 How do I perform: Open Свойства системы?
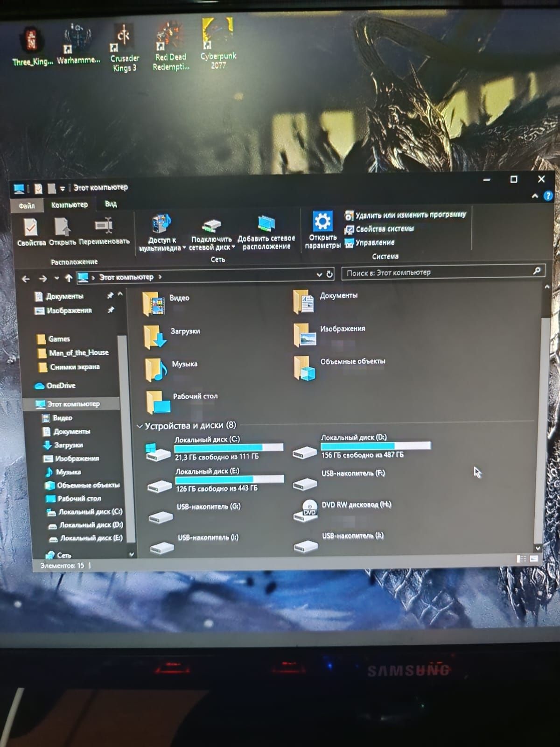[379, 229]
